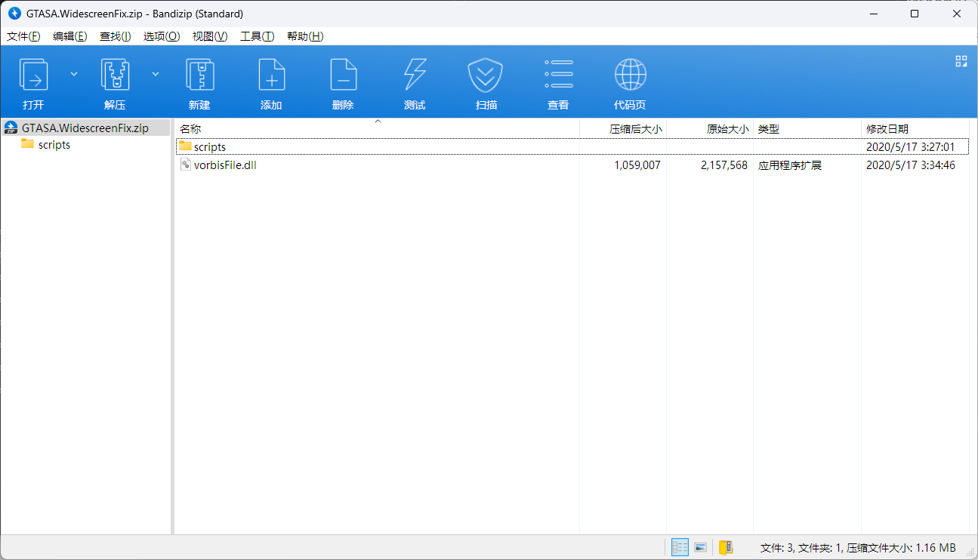Switch to details view in status bar

click(x=680, y=547)
